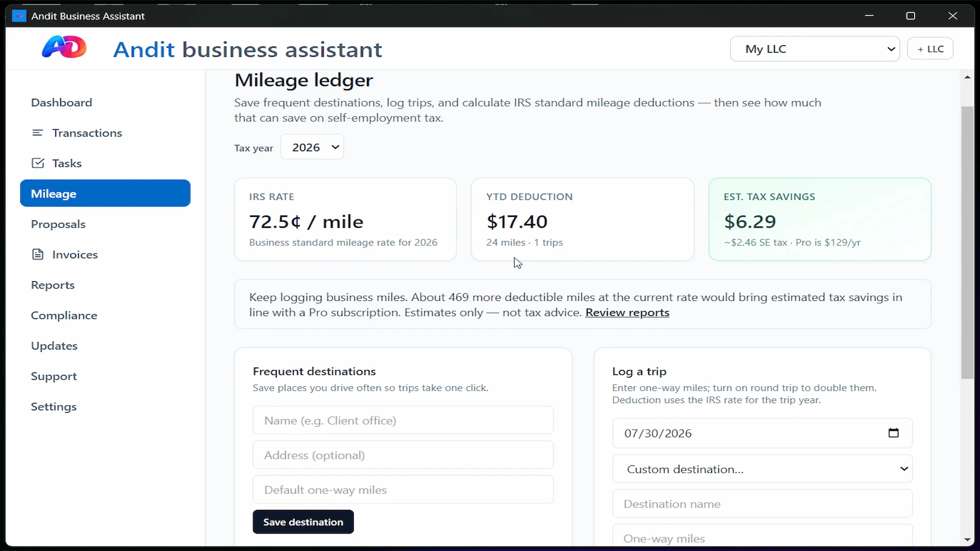The height and width of the screenshot is (551, 980).
Task: Click the Address (optional) field
Action: point(403,455)
